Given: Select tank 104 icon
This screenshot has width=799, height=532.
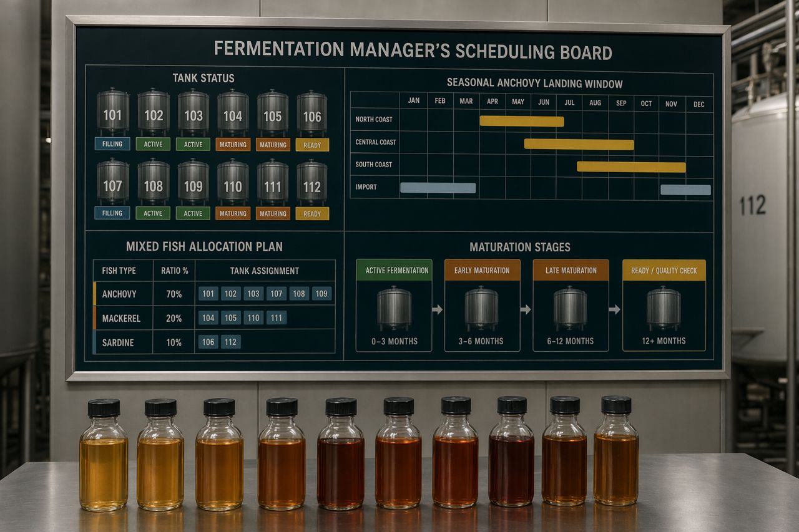Looking at the screenshot, I should 233,112.
